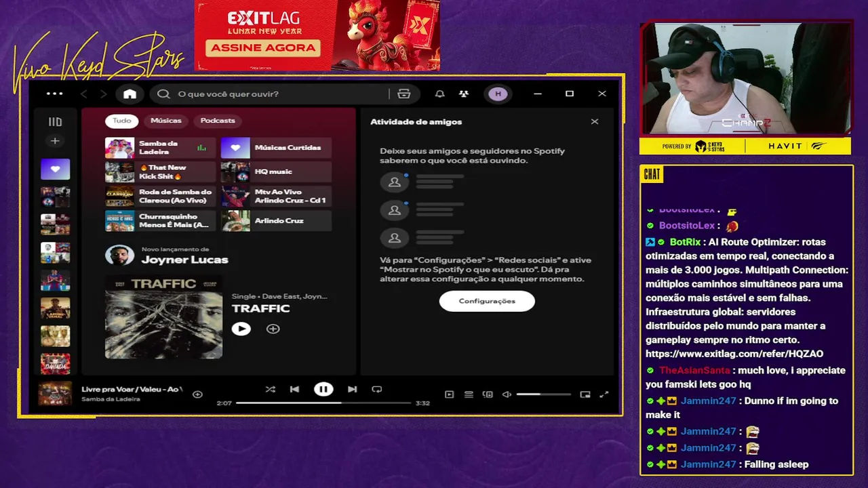Click the 'Configurações' button
This screenshot has width=868, height=488.
pyautogui.click(x=487, y=301)
